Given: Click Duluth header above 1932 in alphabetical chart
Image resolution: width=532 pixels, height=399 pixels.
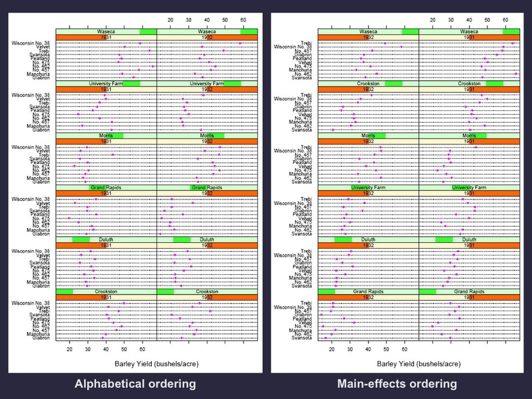Looking at the screenshot, I should (x=207, y=240).
